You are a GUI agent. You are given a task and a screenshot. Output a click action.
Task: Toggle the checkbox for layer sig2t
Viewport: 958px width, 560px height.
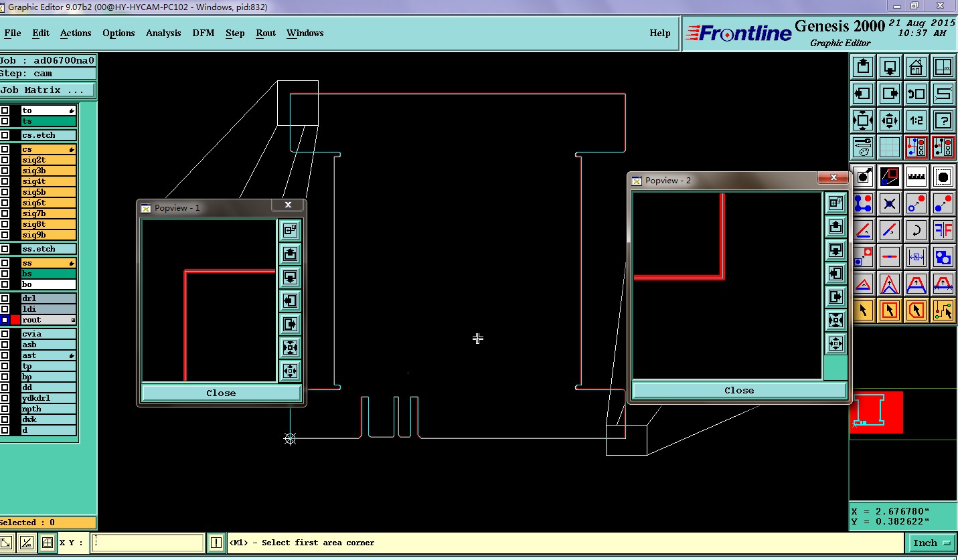5,160
